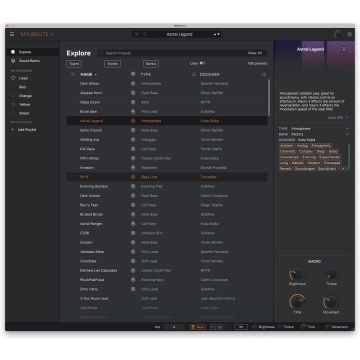Open settings gear in top right
The width and height of the screenshot is (360, 360).
(349, 34)
